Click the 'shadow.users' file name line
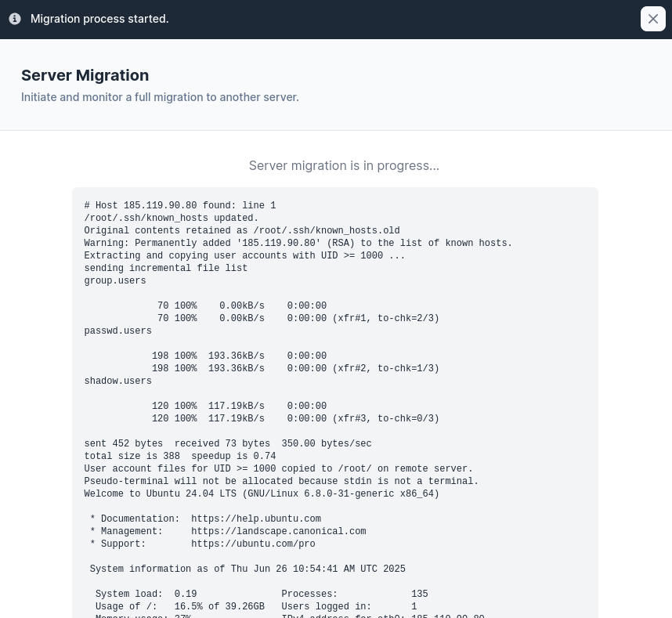Screen dimensions: 672x618 [x=117, y=381]
